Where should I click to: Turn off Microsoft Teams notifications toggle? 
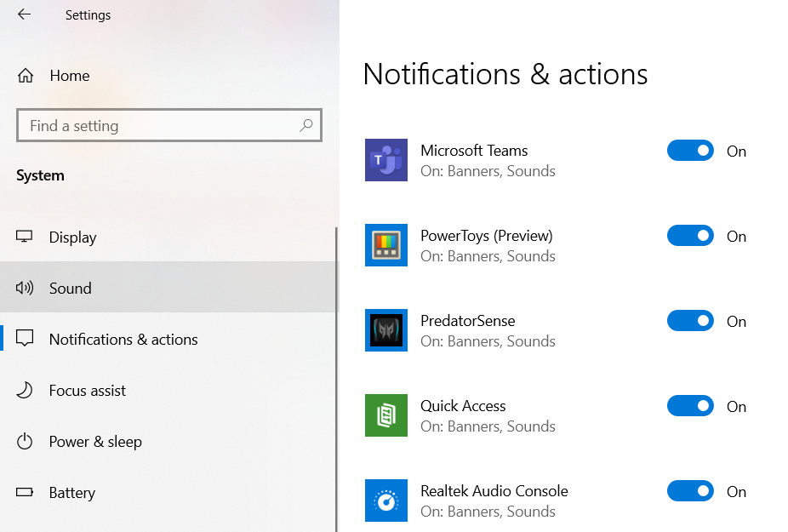[690, 151]
